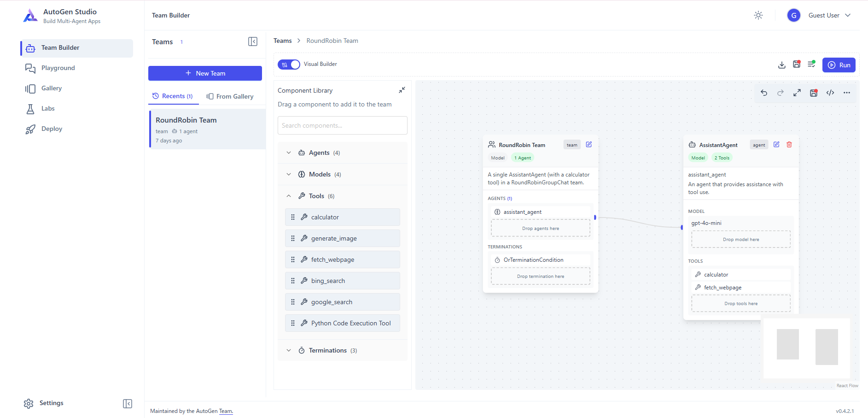Viewport: 868px width, 418px height.
Task: Run the RoundRobin team
Action: [x=839, y=65]
